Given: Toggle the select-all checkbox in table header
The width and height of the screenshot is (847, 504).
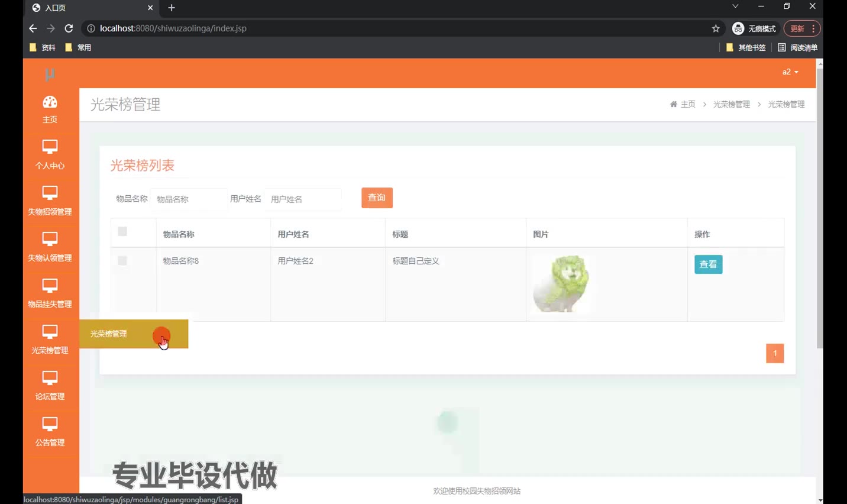Looking at the screenshot, I should pos(122,231).
